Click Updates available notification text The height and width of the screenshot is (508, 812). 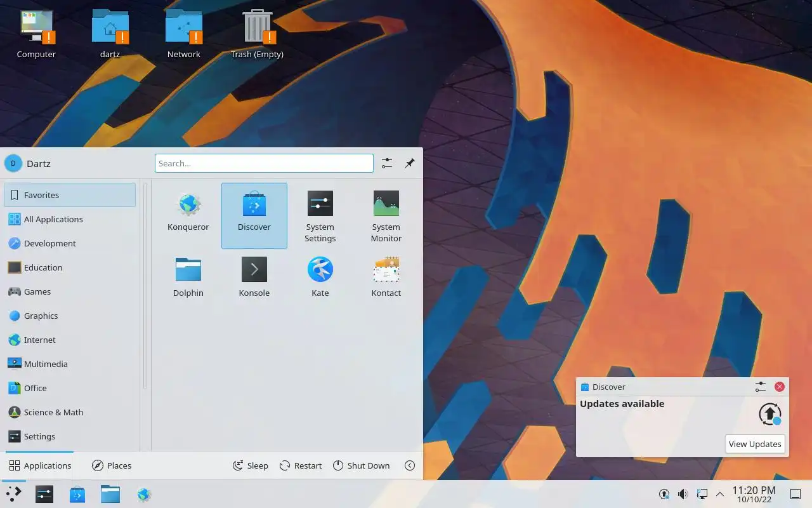pyautogui.click(x=622, y=404)
